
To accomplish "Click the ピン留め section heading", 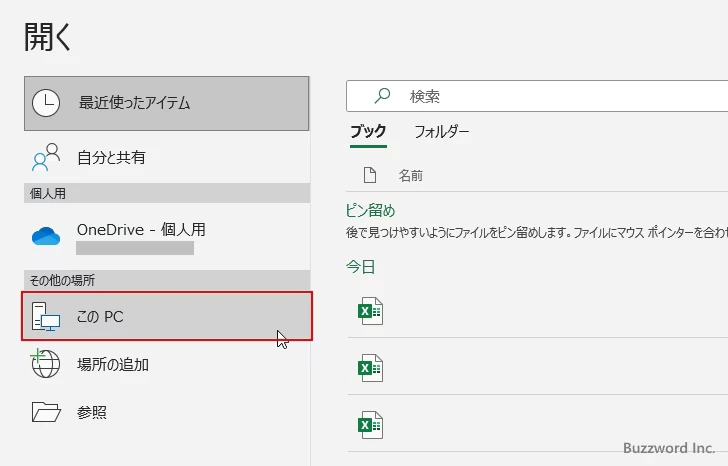I will (x=370, y=211).
